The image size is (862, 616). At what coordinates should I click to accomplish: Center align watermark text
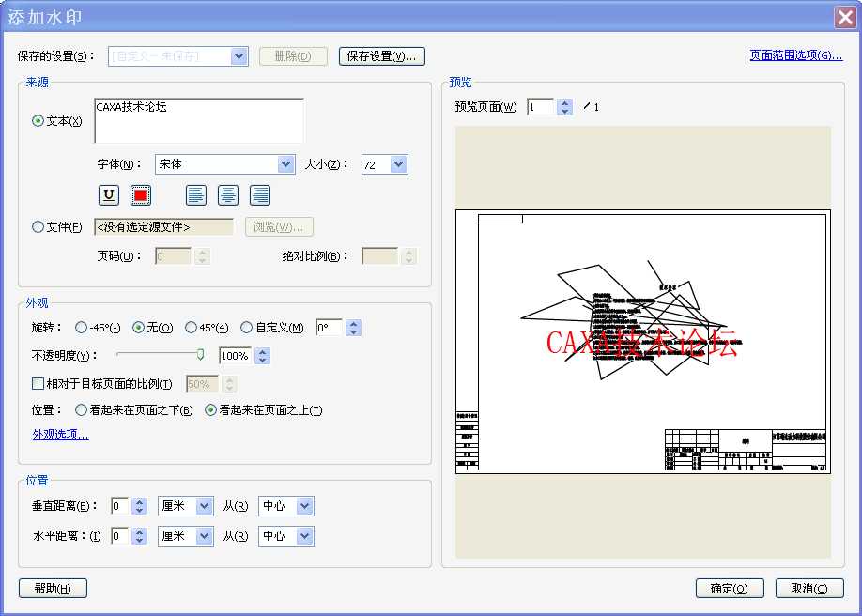228,194
